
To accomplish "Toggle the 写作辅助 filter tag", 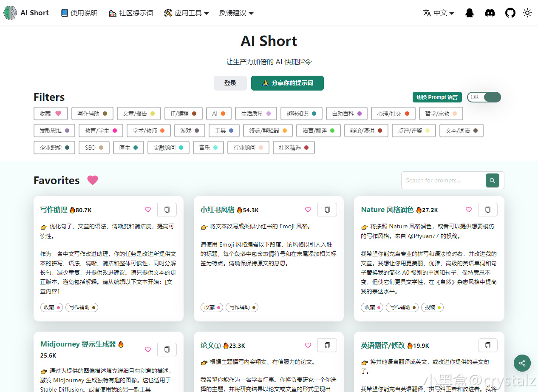I will (x=92, y=114).
